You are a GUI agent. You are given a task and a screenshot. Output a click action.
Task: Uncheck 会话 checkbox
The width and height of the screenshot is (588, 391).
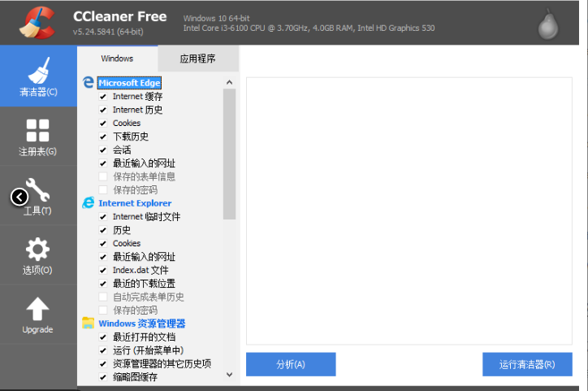(103, 150)
